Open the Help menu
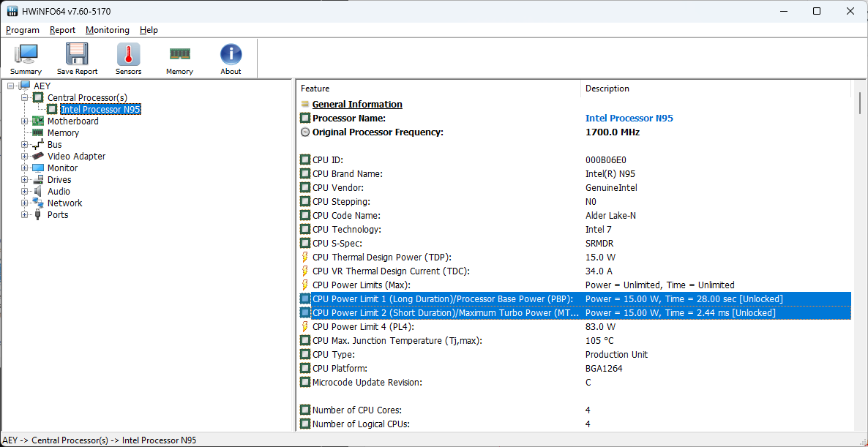The height and width of the screenshot is (447, 868). [149, 30]
